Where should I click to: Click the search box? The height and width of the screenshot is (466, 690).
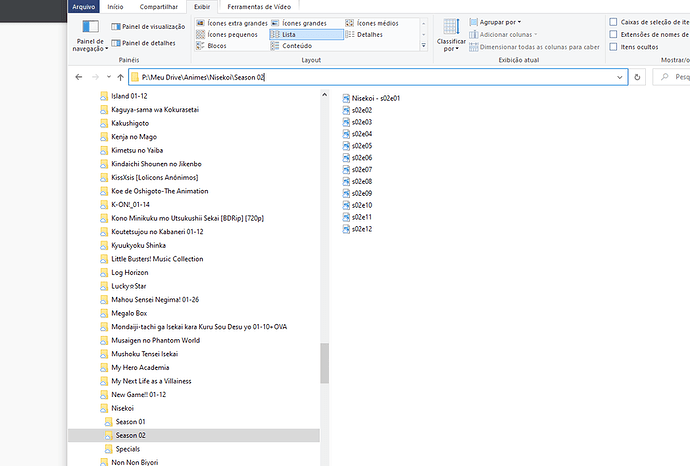[x=673, y=77]
